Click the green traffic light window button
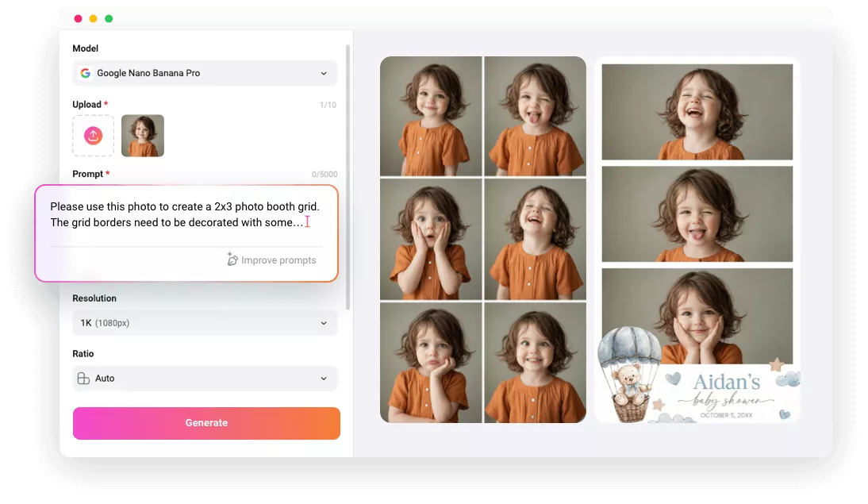Screen dimensions: 868x504 109,17
